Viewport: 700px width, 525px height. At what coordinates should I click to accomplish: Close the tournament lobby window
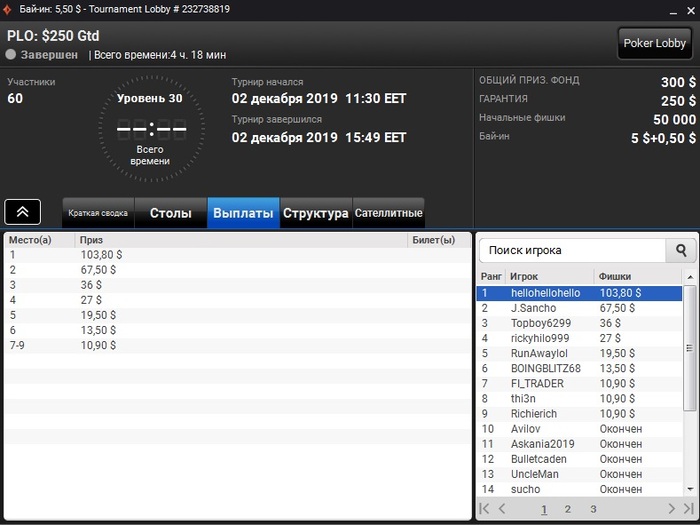click(690, 10)
